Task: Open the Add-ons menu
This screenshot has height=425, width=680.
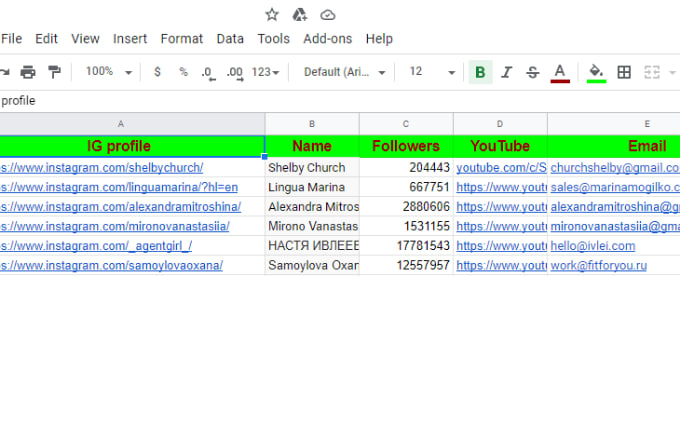Action: tap(328, 39)
